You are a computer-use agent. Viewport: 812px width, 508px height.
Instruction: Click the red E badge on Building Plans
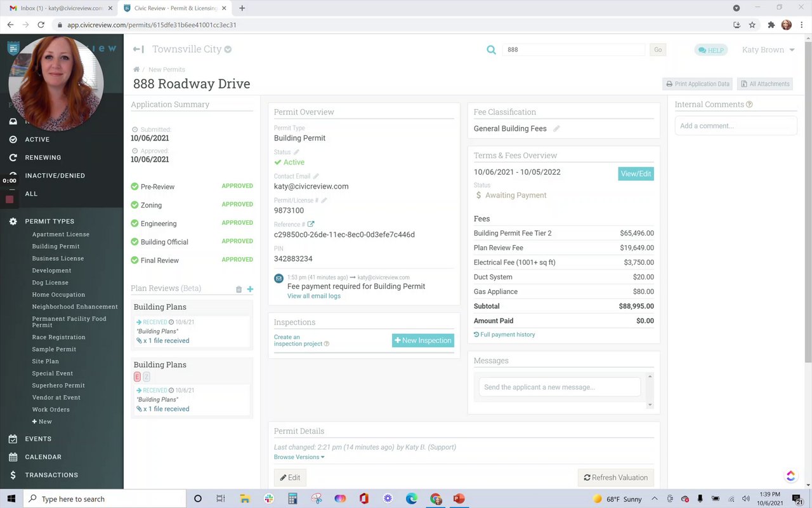pos(137,377)
